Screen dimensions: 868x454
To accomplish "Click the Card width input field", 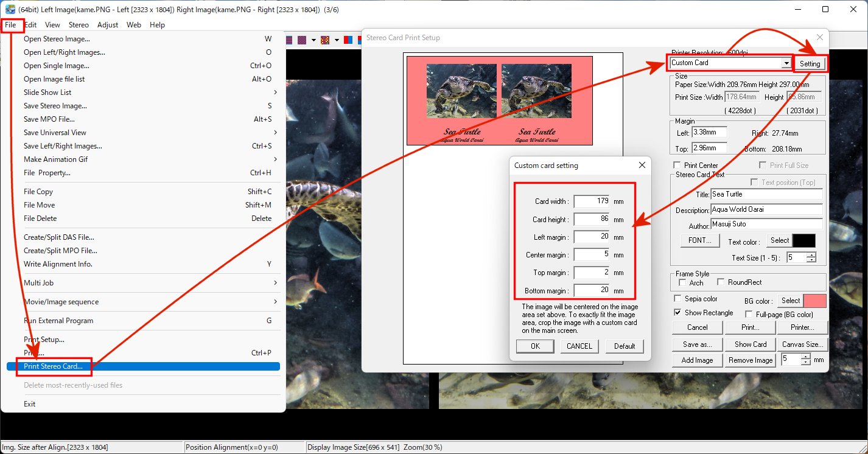I will point(590,201).
